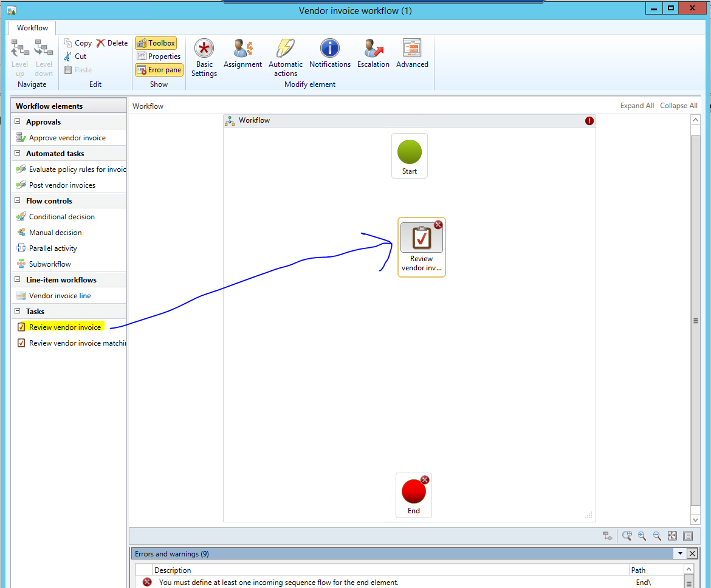Click the Expand All link
711x588 pixels.
point(637,106)
